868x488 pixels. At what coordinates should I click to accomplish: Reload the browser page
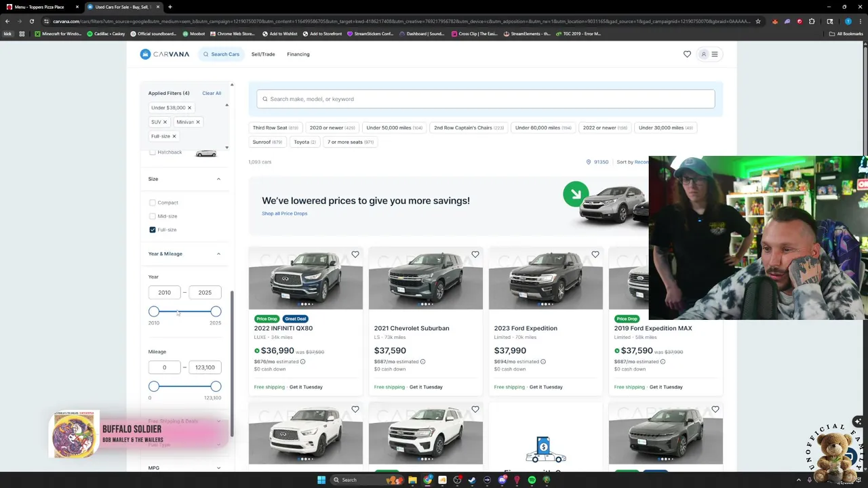31,21
